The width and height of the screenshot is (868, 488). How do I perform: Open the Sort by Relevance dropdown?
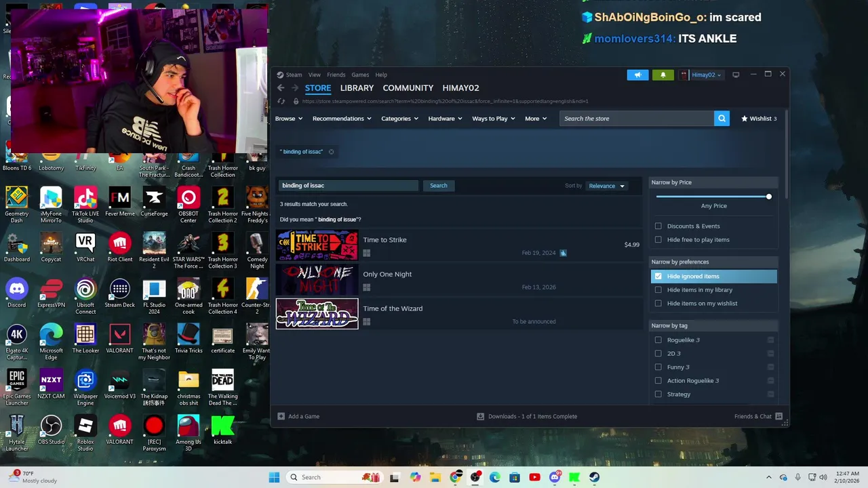click(607, 186)
